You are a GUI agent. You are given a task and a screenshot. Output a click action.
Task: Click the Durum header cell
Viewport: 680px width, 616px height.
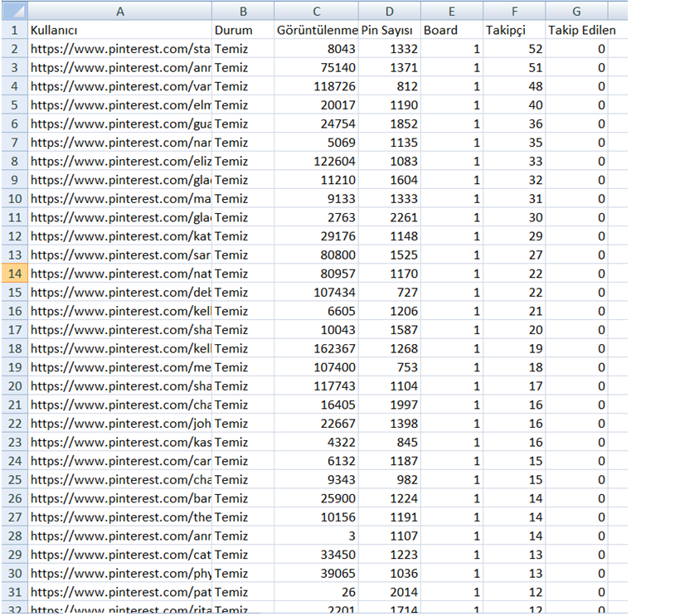[243, 31]
